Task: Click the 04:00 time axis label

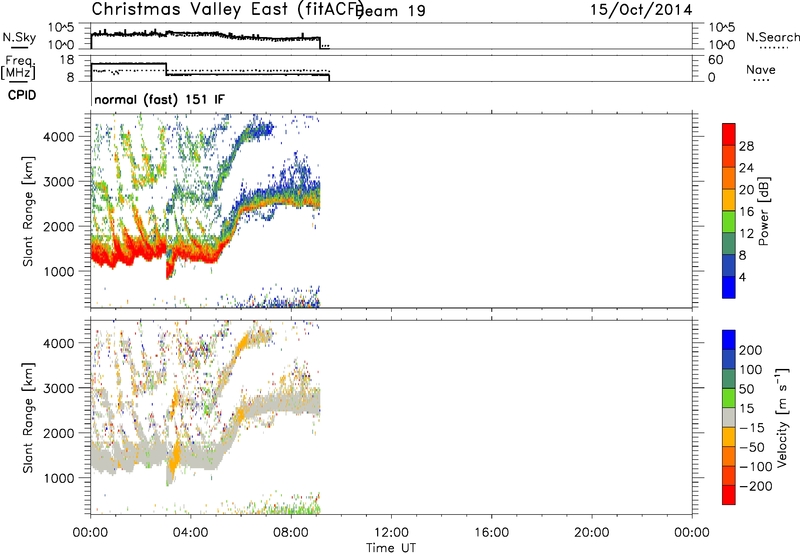Action: click(x=190, y=533)
